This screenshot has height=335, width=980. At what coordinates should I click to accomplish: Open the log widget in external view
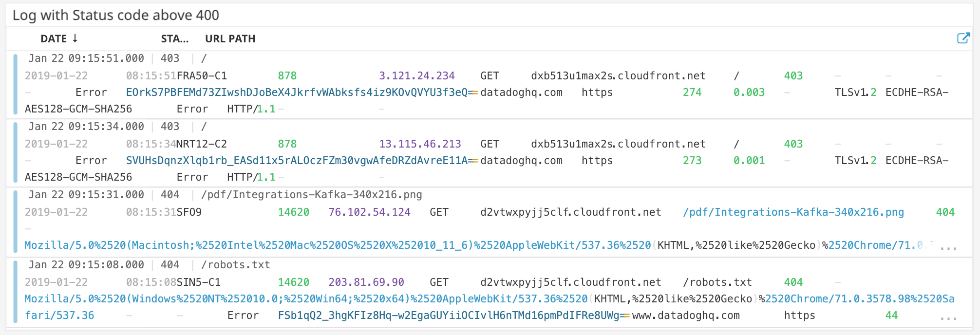click(x=963, y=38)
